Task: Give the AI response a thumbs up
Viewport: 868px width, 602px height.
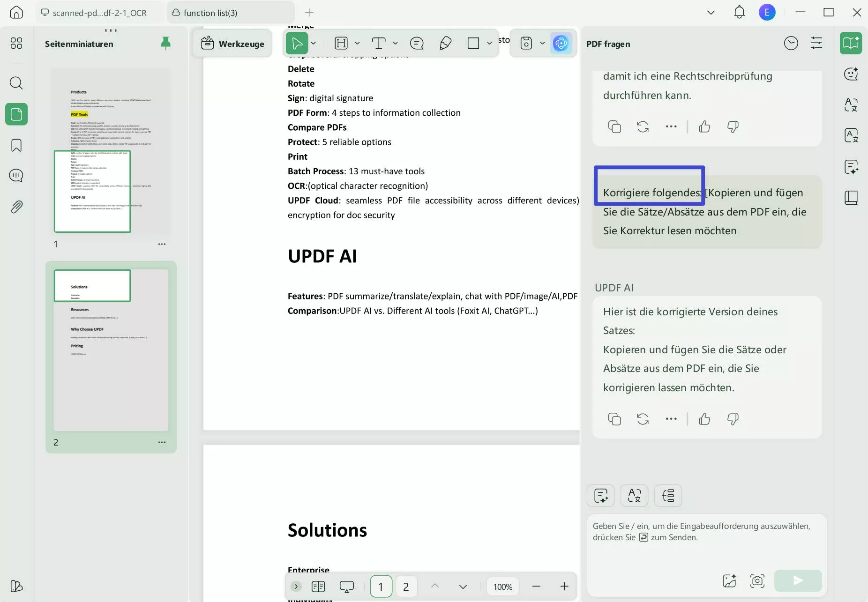Action: [704, 419]
